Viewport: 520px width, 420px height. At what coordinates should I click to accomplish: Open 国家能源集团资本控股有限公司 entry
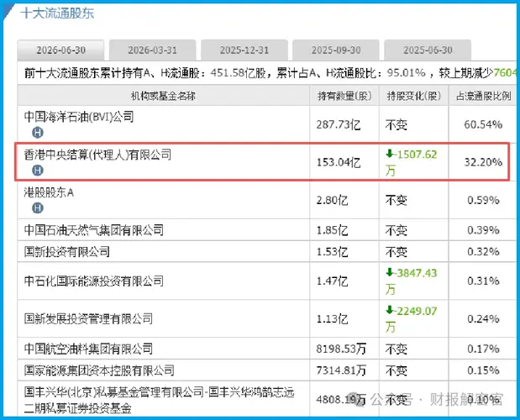[99, 370]
